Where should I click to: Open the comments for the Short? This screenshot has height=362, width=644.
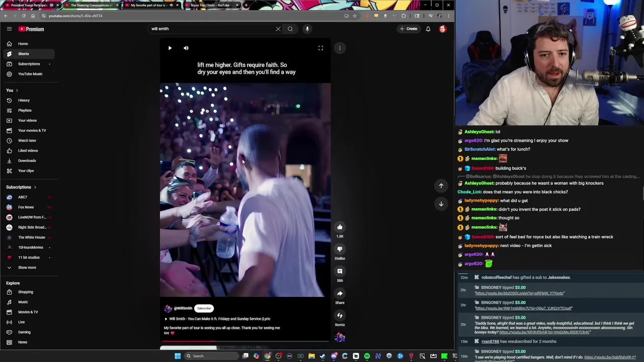click(340, 271)
